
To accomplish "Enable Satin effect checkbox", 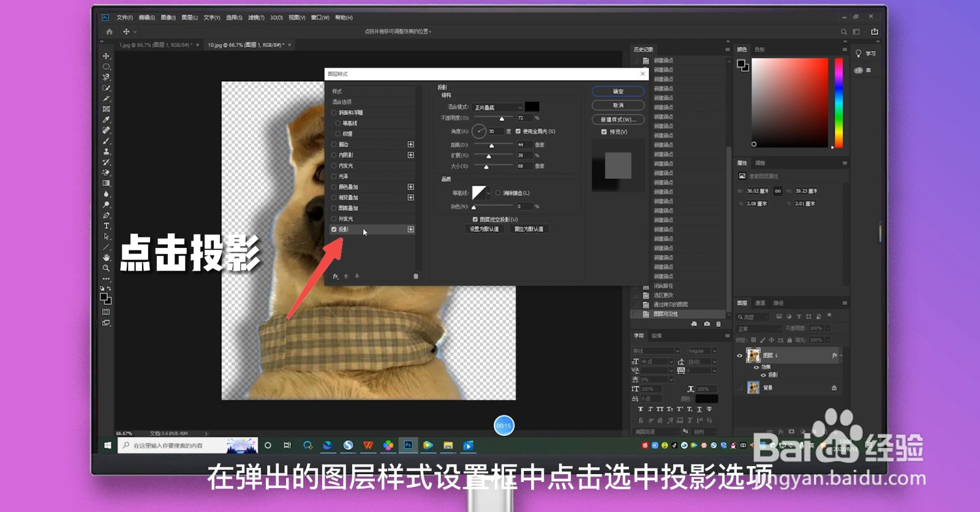I will [334, 176].
